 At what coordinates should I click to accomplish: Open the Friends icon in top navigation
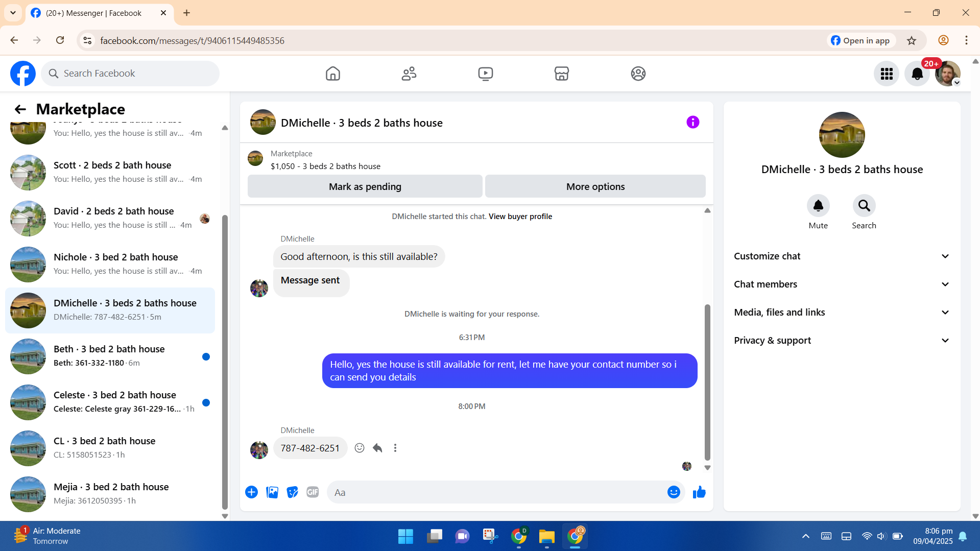click(x=409, y=74)
